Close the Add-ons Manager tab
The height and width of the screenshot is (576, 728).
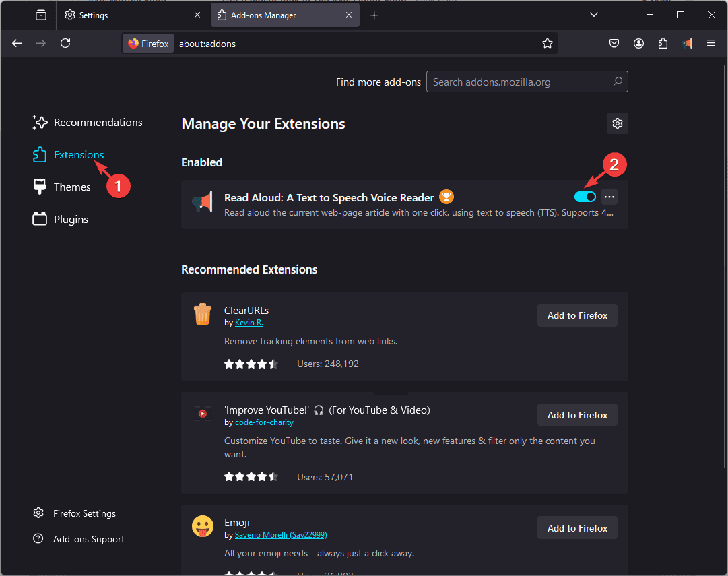[x=349, y=15]
